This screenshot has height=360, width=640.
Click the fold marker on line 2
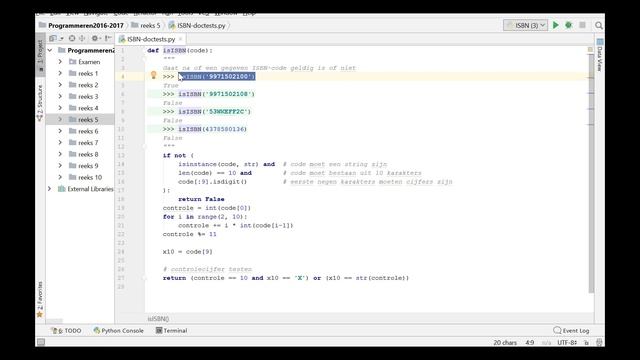click(144, 59)
